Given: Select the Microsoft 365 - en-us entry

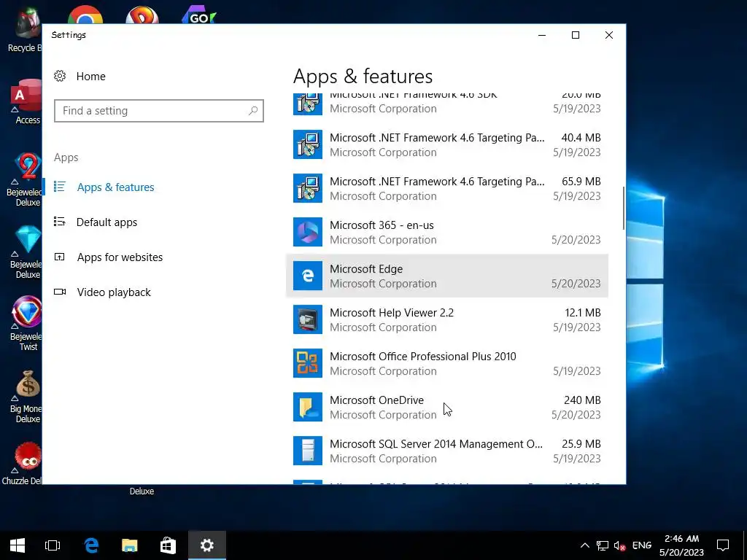Looking at the screenshot, I should coord(447,232).
